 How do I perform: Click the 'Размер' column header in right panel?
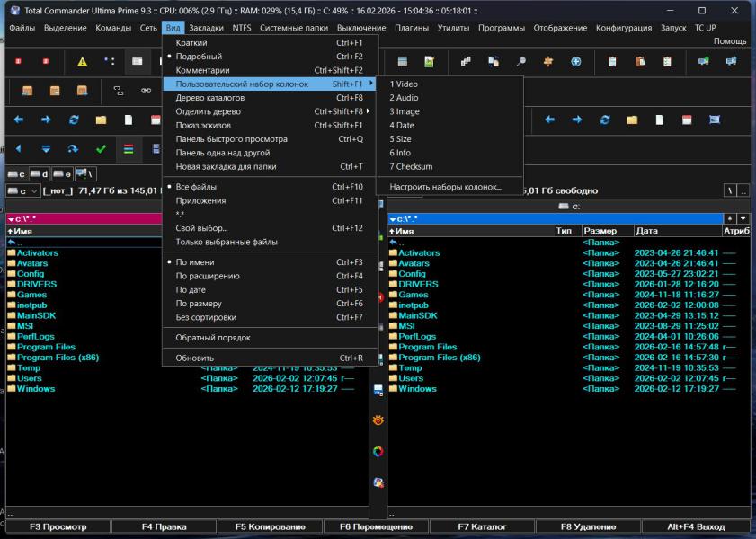600,231
